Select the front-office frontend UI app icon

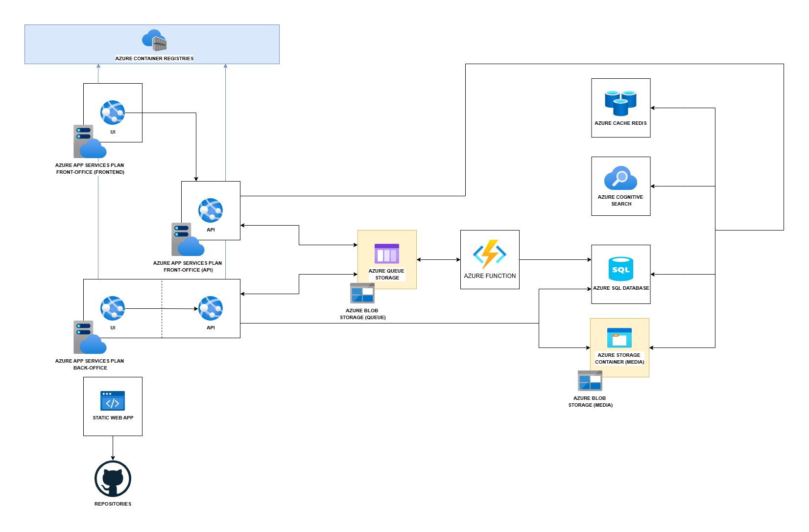coord(113,113)
